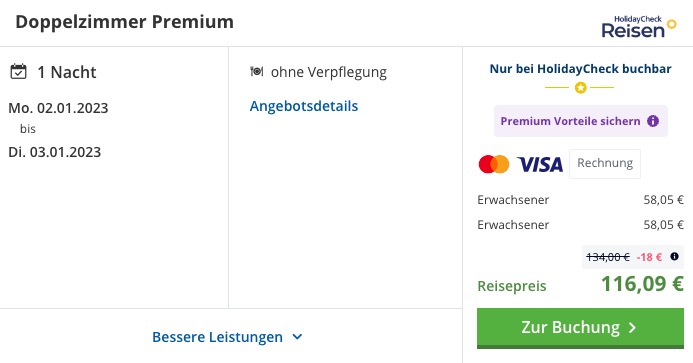Click the Premium Vorteile sichern badge
This screenshot has width=693, height=363.
580,121
